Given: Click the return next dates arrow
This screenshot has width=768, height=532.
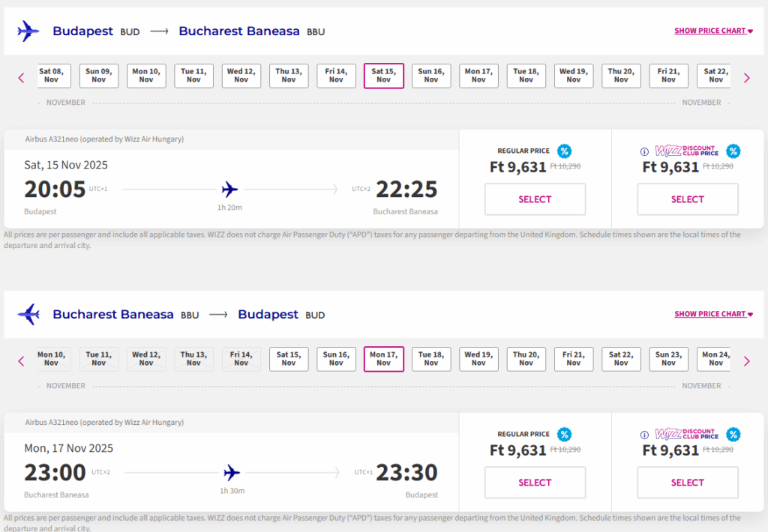Looking at the screenshot, I should click(746, 361).
